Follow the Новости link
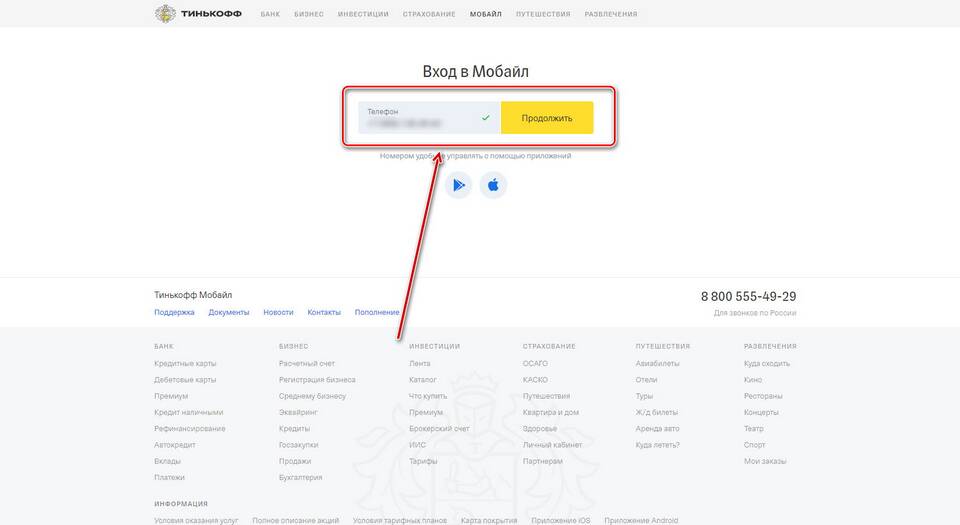The width and height of the screenshot is (960, 525). click(x=278, y=312)
